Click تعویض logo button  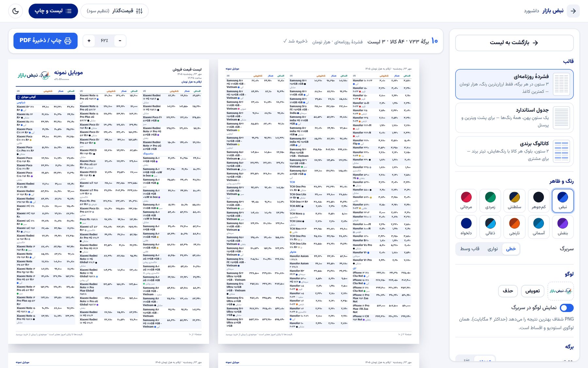tap(532, 291)
